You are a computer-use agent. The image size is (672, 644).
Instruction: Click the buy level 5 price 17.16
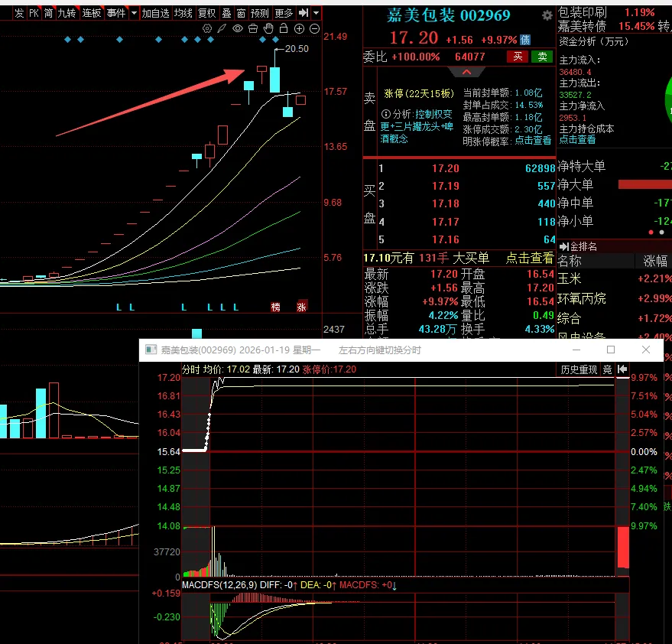click(445, 239)
